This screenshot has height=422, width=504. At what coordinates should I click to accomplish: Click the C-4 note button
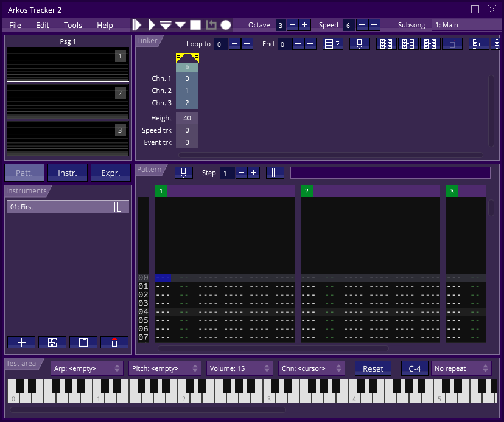pyautogui.click(x=415, y=368)
